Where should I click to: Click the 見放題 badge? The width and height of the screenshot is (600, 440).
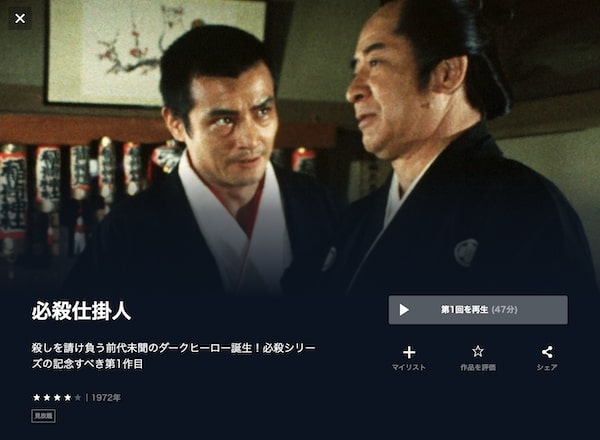click(x=44, y=416)
